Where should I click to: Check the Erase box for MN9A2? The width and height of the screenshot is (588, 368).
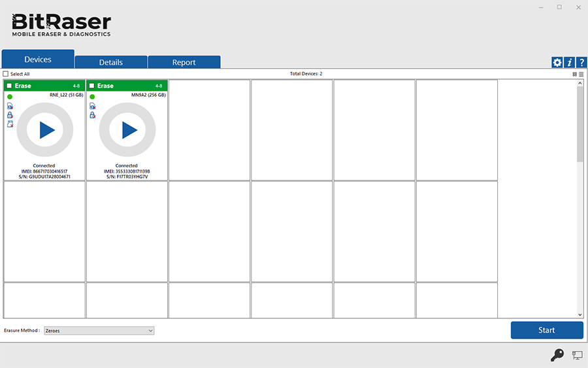click(x=92, y=86)
